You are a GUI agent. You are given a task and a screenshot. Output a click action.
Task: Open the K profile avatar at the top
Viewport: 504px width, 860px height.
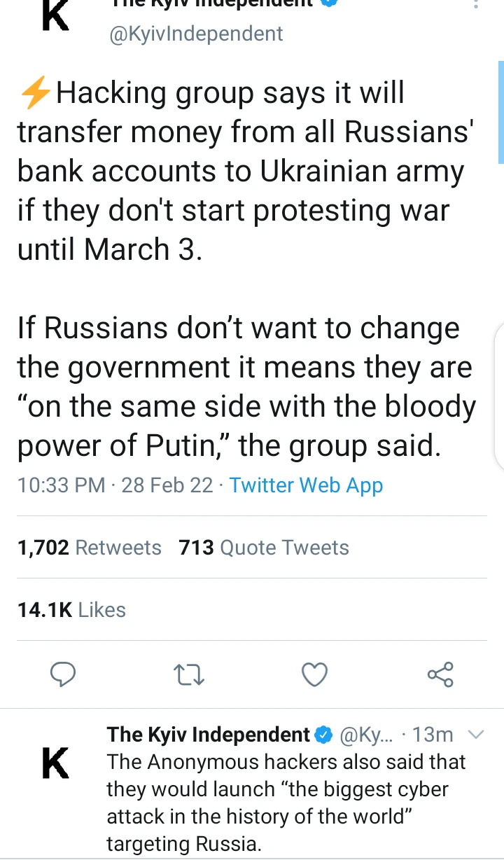tap(56, 15)
